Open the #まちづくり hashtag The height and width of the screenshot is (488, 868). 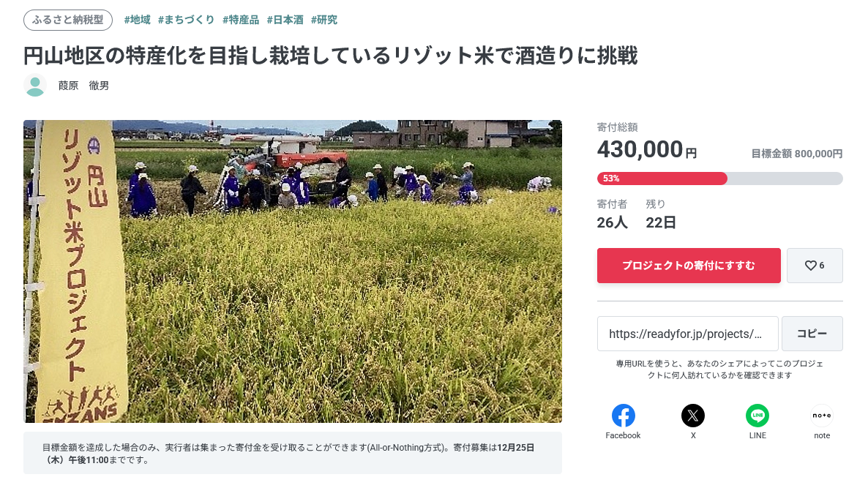(186, 20)
